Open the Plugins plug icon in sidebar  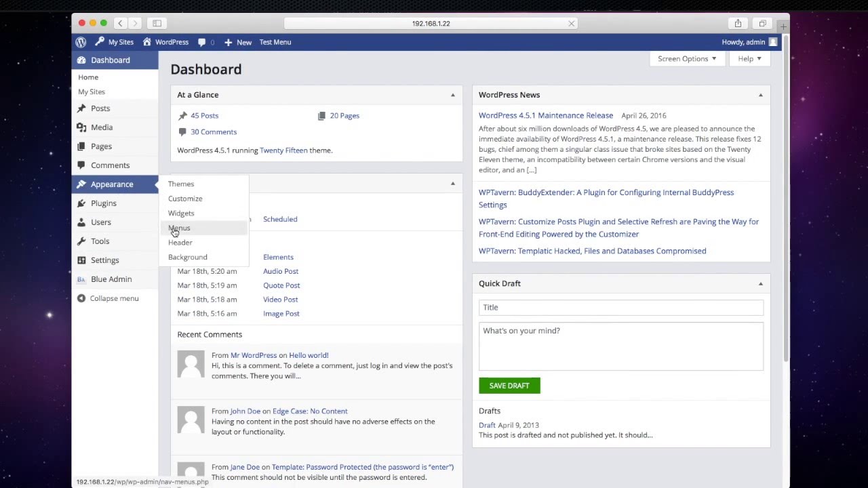(81, 203)
